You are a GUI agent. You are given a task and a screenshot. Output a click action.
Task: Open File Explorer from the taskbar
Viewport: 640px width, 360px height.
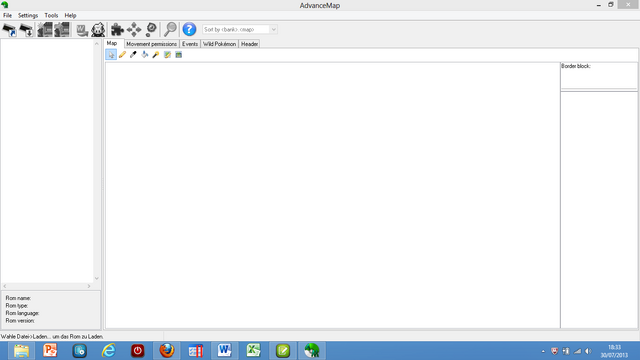pyautogui.click(x=21, y=351)
